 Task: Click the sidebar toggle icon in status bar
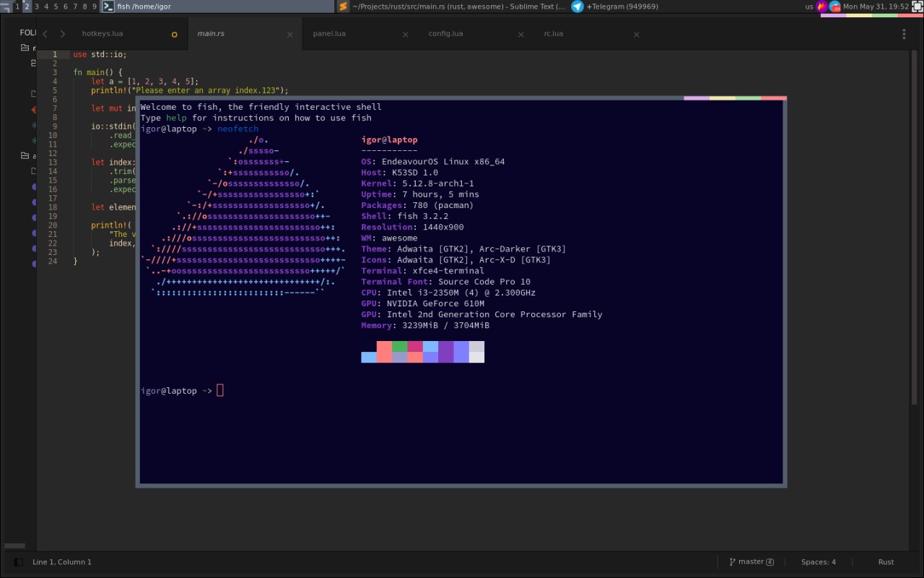point(18,562)
